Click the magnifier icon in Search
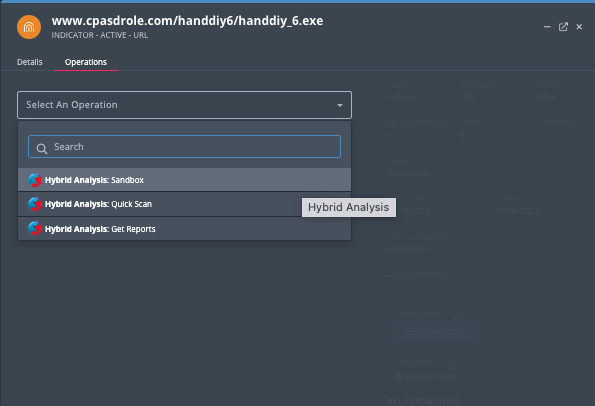Screen dimensions: 595x406 click(42, 148)
